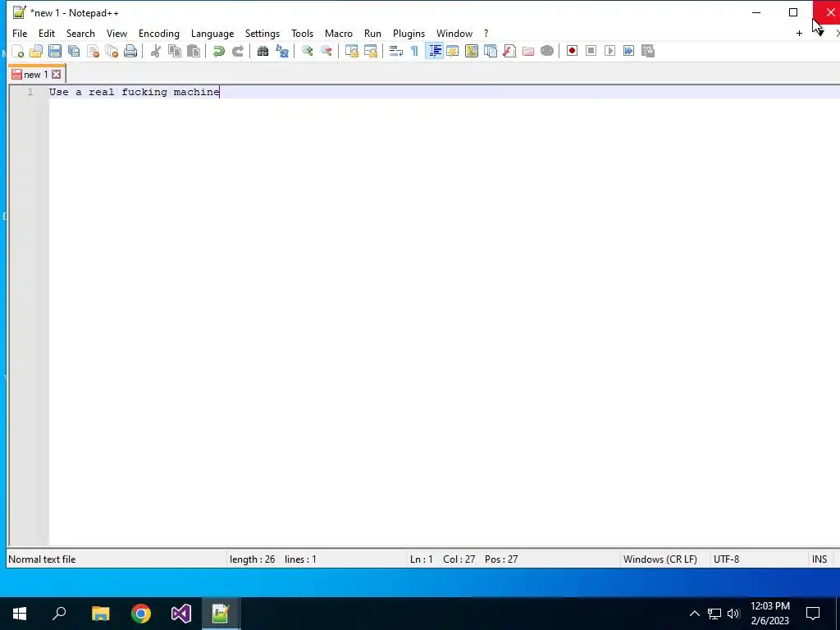The height and width of the screenshot is (630, 840).
Task: Toggle Show All Characters pilcrow icon
Action: (414, 51)
